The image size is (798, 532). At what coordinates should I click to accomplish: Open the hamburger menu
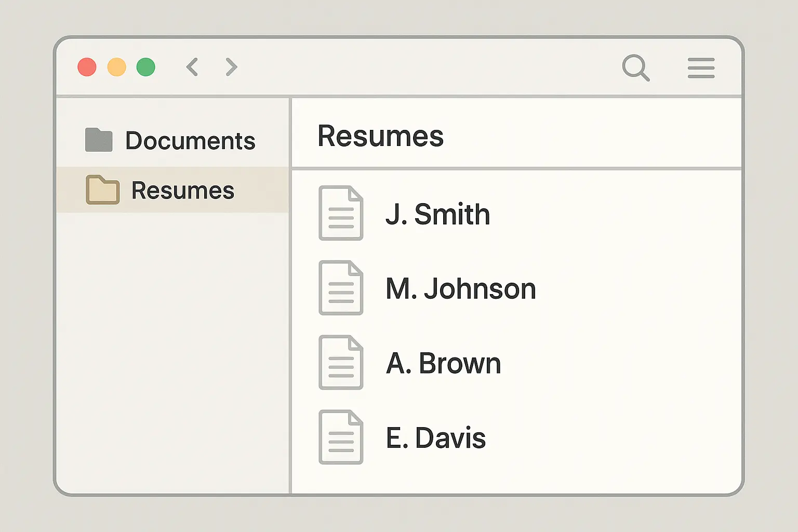pyautogui.click(x=701, y=68)
